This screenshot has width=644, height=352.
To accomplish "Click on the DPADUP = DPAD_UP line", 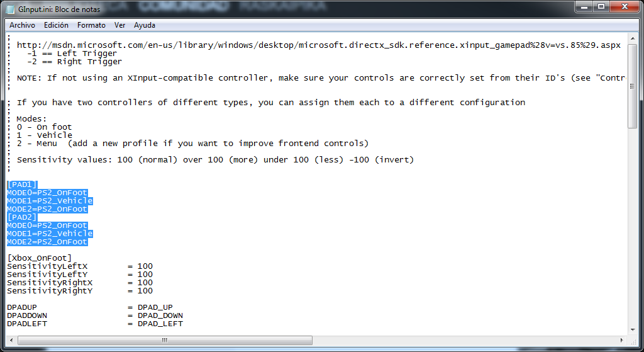I will (x=90, y=307).
